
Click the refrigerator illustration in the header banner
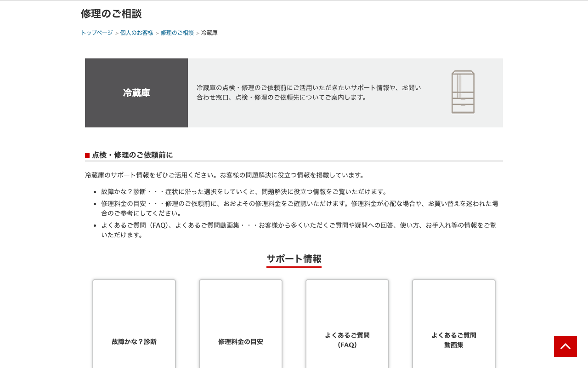point(463,92)
